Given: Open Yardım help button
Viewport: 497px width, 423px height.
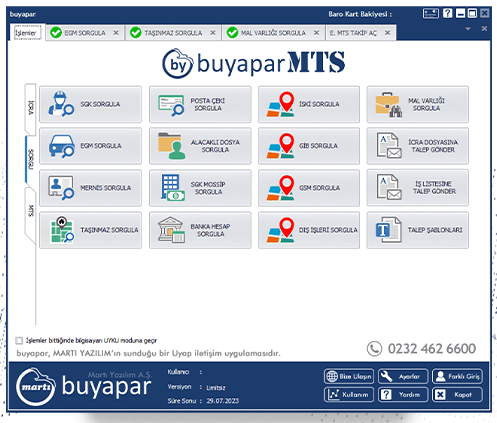Looking at the screenshot, I should (403, 395).
